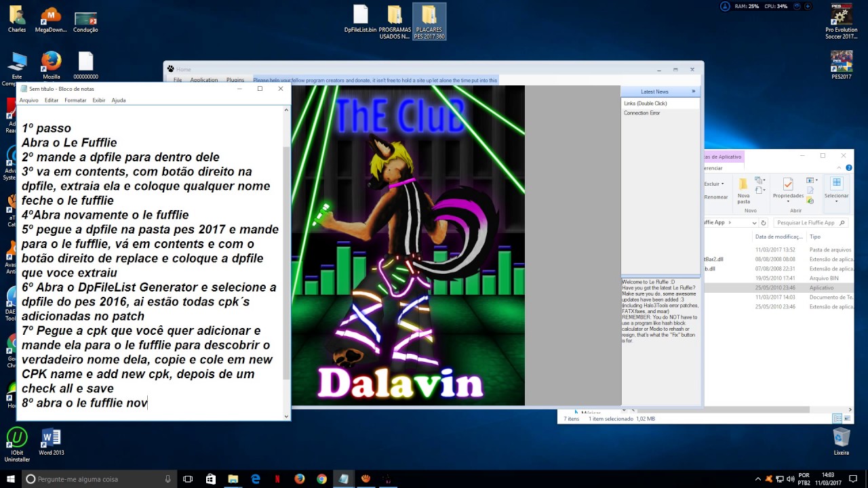
Task: Click the Cortana microphone icon
Action: click(167, 479)
